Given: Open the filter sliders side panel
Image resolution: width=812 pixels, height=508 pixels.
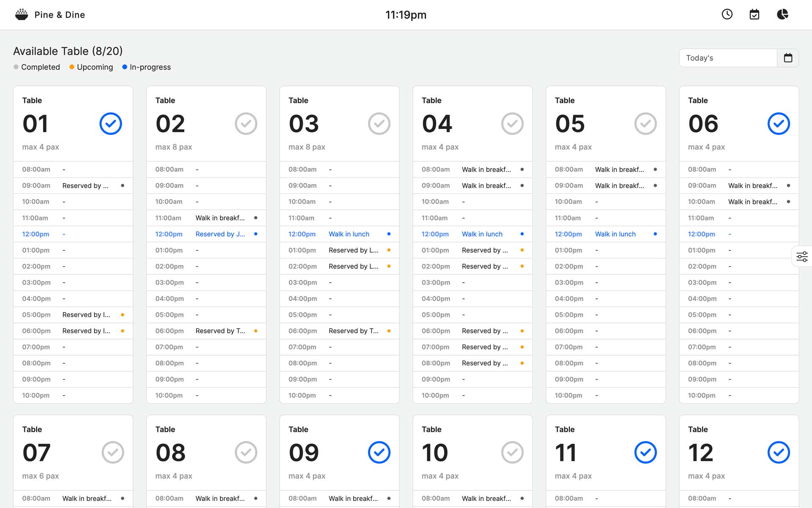Looking at the screenshot, I should 802,257.
